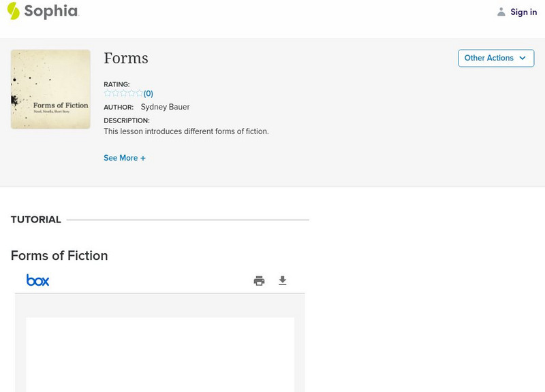Expand description with See More +
Image resolution: width=545 pixels, height=392 pixels.
coord(125,158)
